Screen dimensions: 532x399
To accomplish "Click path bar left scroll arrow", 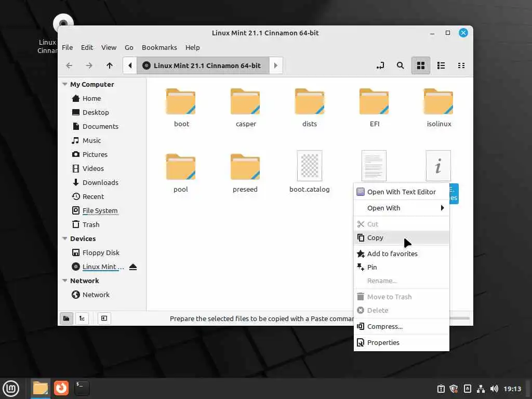I will click(x=130, y=65).
